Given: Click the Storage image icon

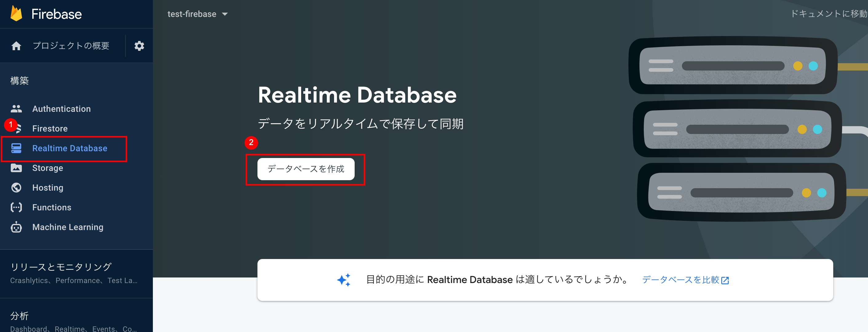Looking at the screenshot, I should (16, 168).
